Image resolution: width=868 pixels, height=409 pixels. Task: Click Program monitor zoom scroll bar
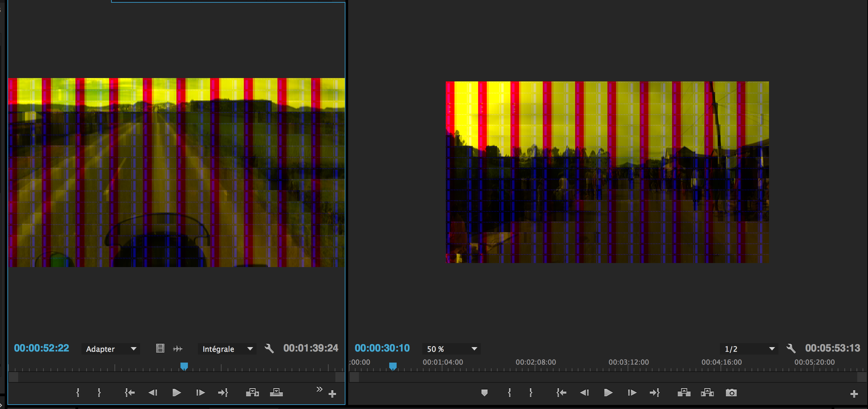pyautogui.click(x=608, y=377)
